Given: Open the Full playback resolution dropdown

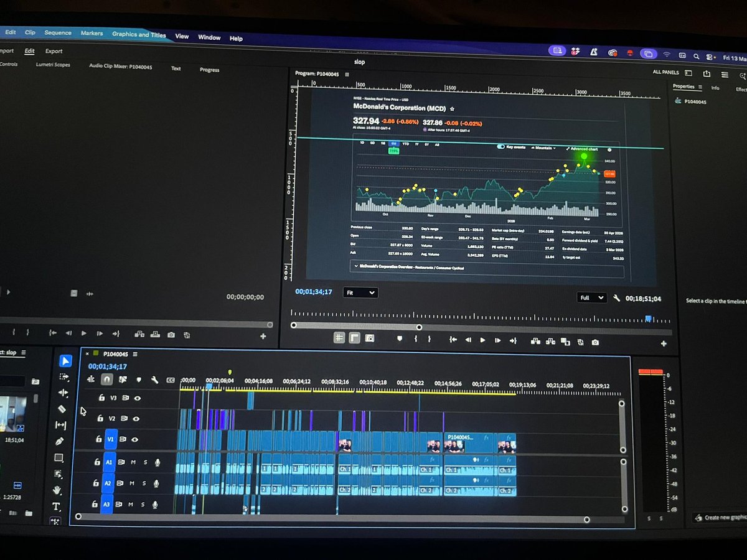Looking at the screenshot, I should pyautogui.click(x=591, y=297).
